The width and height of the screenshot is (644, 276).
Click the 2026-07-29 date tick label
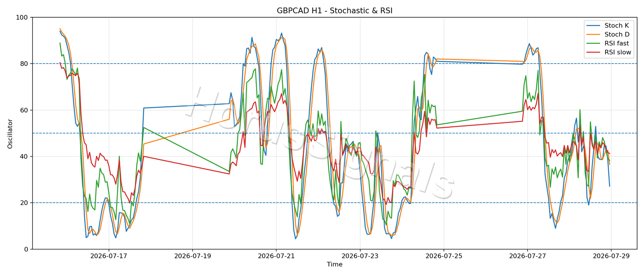click(x=611, y=255)
